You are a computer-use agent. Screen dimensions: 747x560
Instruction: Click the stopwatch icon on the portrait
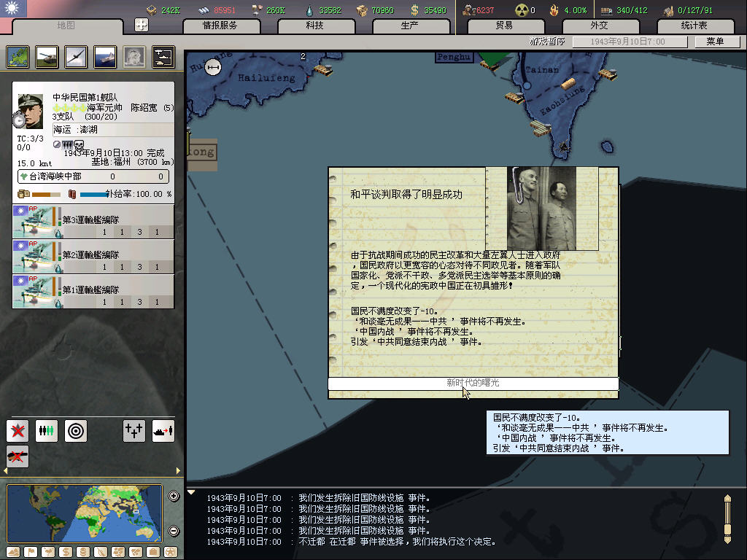tap(19, 120)
